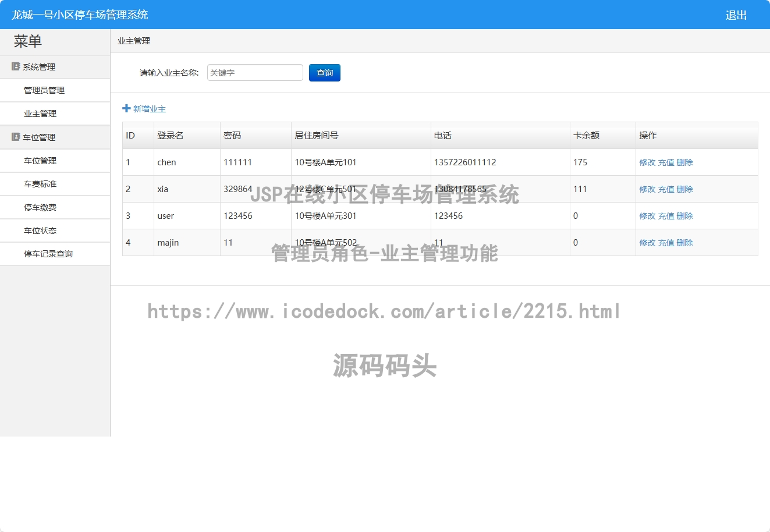Click 修改 for user majin
Viewport: 770px width, 532px height.
coord(647,243)
